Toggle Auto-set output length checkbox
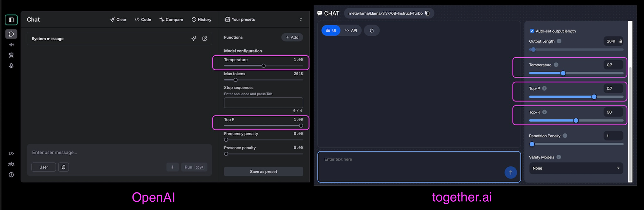 point(532,31)
